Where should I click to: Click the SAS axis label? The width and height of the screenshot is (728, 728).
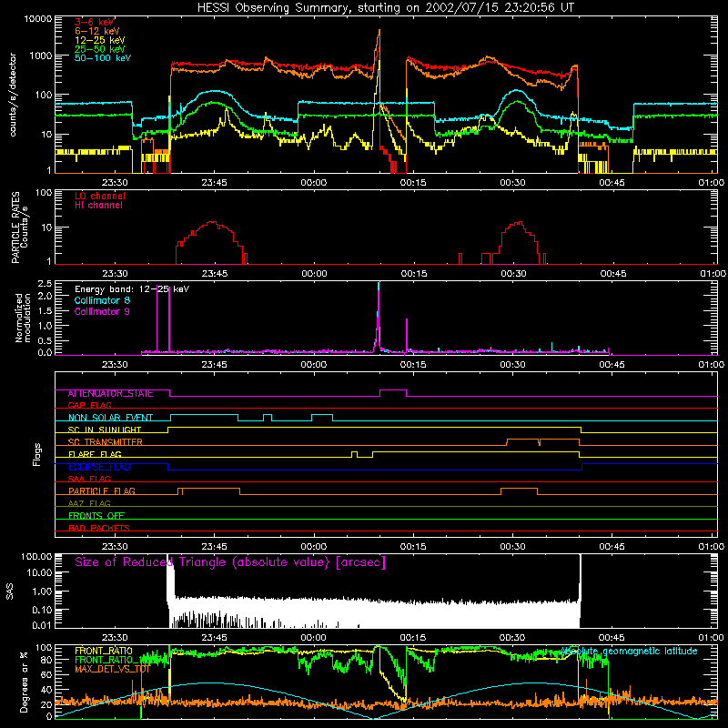pyautogui.click(x=10, y=591)
